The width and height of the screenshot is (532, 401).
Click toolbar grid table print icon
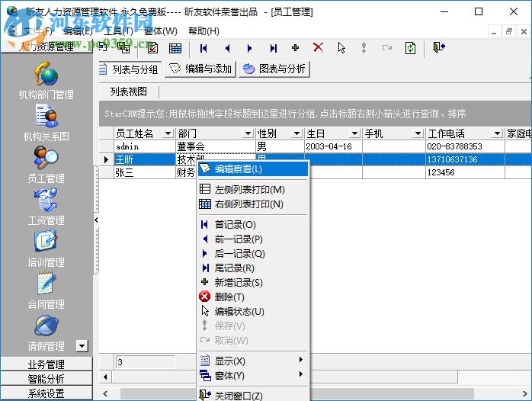coord(175,49)
